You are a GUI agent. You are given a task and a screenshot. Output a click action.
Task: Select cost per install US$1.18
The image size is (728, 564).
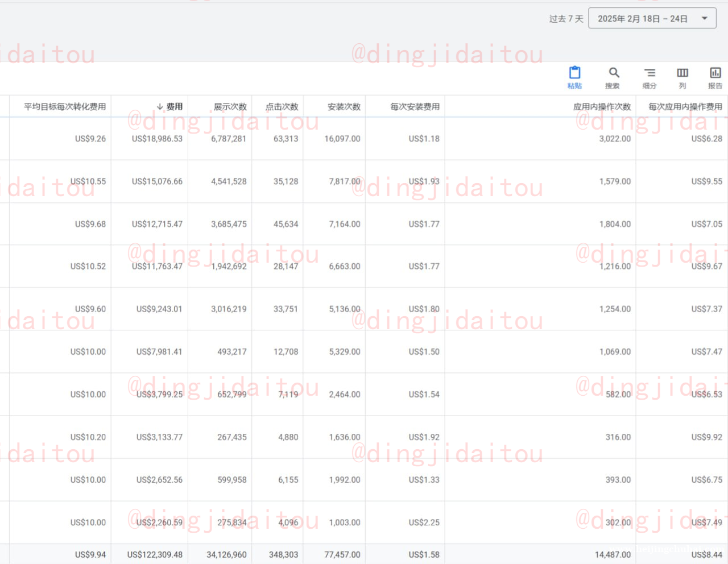point(424,139)
